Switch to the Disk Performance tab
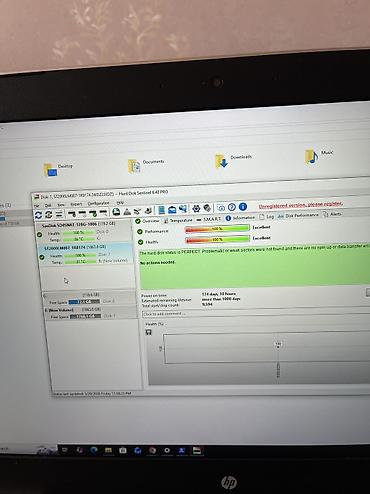The image size is (370, 494). (298, 215)
